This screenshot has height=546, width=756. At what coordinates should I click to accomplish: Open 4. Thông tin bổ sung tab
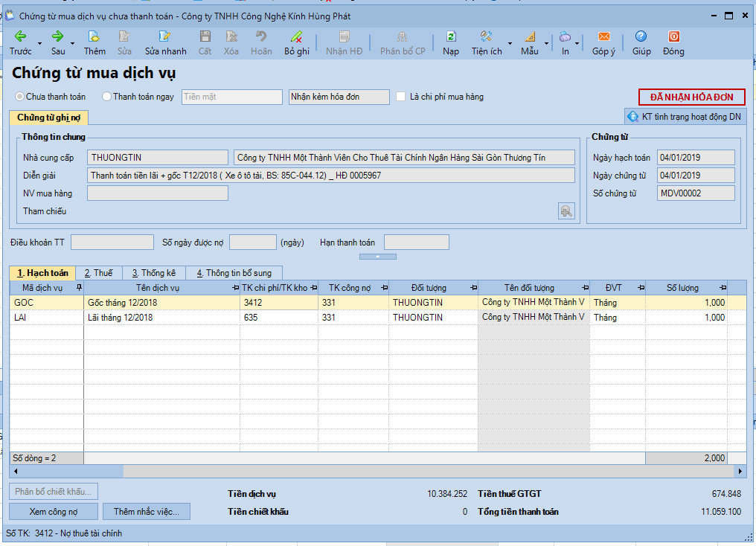tap(234, 273)
